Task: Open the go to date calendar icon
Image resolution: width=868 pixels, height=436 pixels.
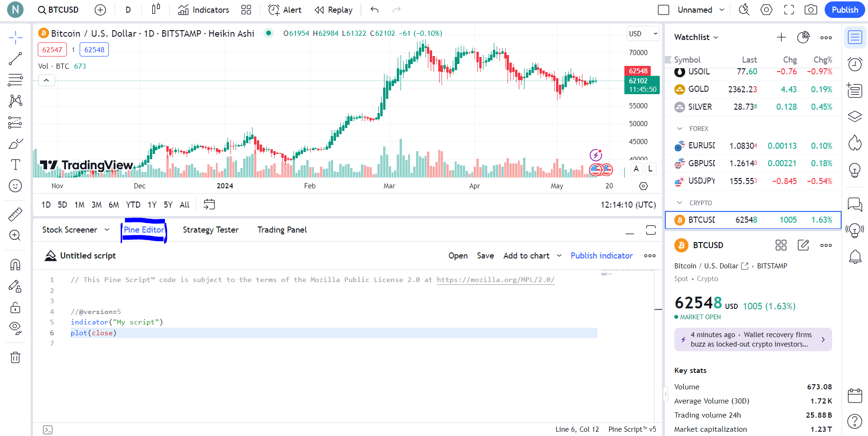Action: 209,204
